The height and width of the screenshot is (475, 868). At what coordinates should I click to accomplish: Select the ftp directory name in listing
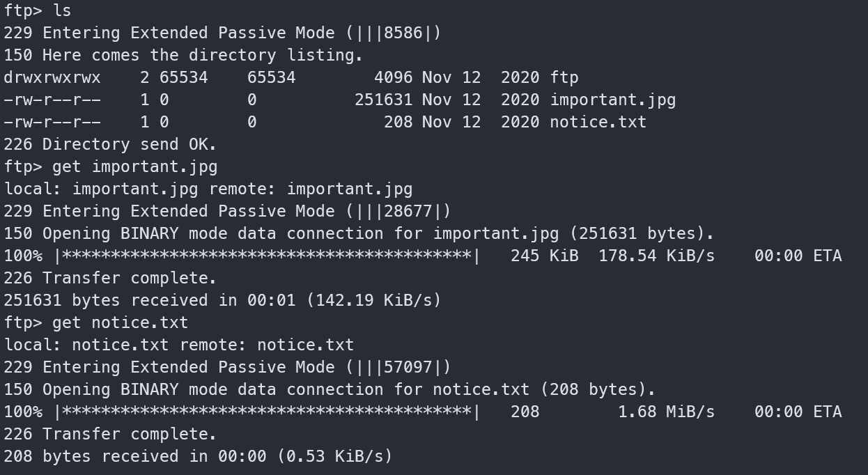pyautogui.click(x=564, y=77)
